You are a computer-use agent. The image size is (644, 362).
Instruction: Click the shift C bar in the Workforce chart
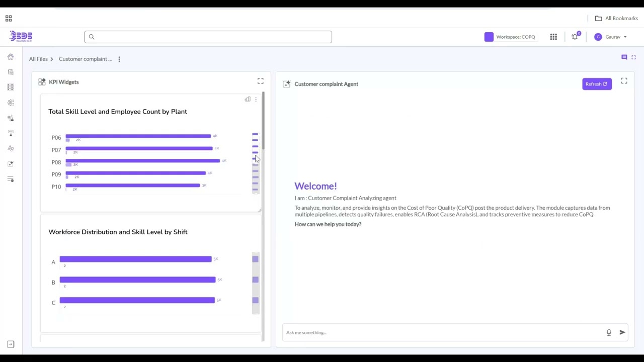(x=137, y=300)
